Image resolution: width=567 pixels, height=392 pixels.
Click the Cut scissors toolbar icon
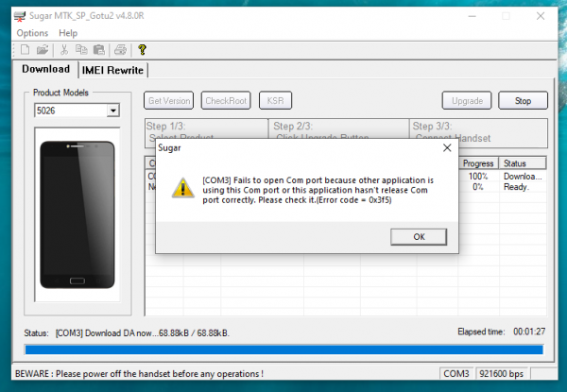(64, 49)
